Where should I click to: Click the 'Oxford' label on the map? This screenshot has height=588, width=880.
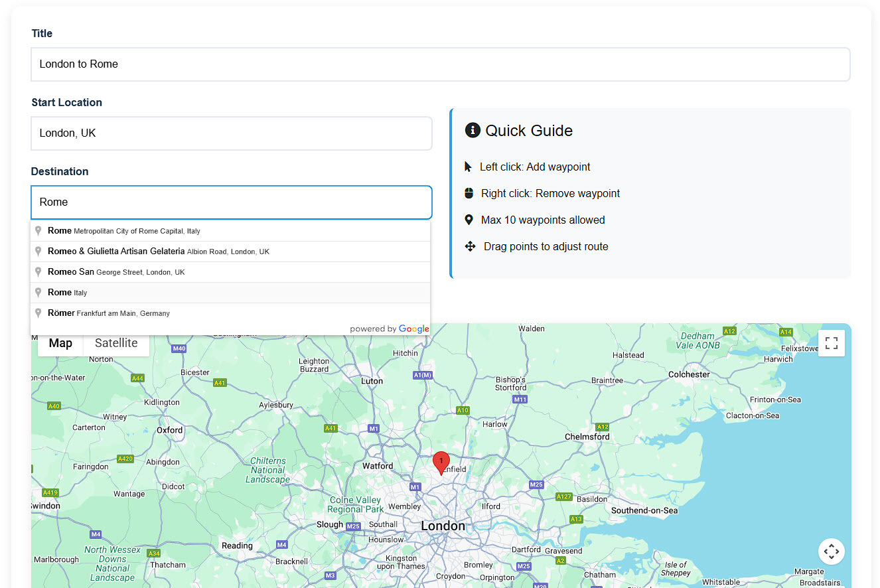click(170, 430)
